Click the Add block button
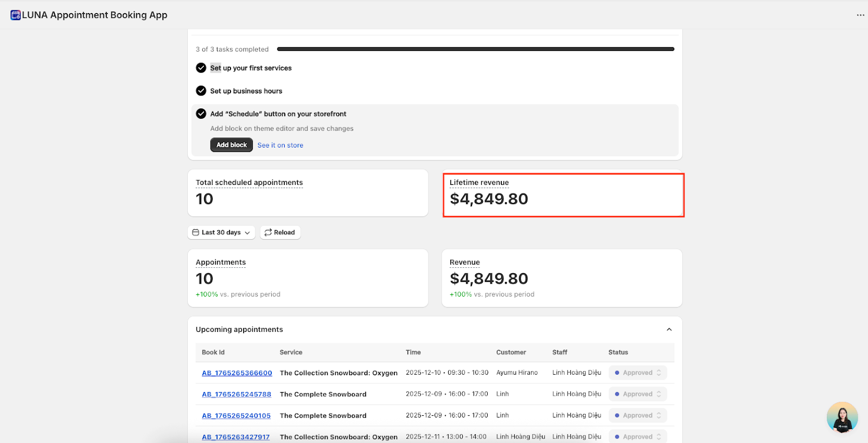The height and width of the screenshot is (443, 868). 232,145
